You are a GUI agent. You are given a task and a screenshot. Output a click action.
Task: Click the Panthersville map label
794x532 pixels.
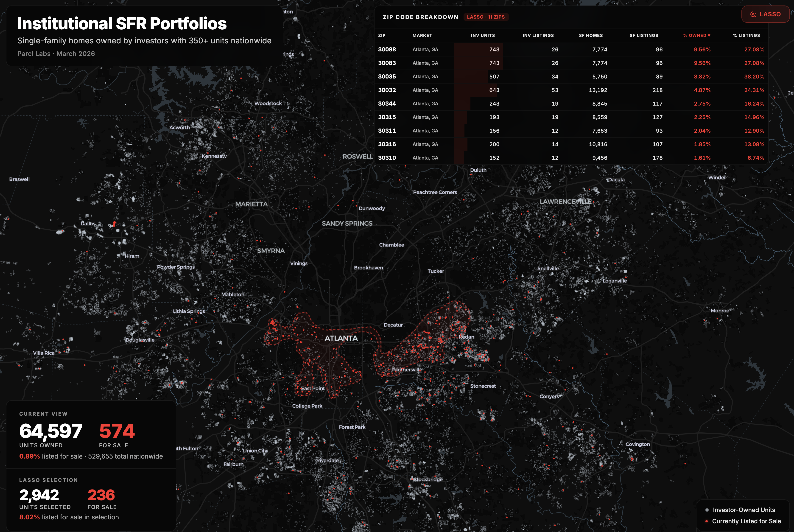click(407, 370)
